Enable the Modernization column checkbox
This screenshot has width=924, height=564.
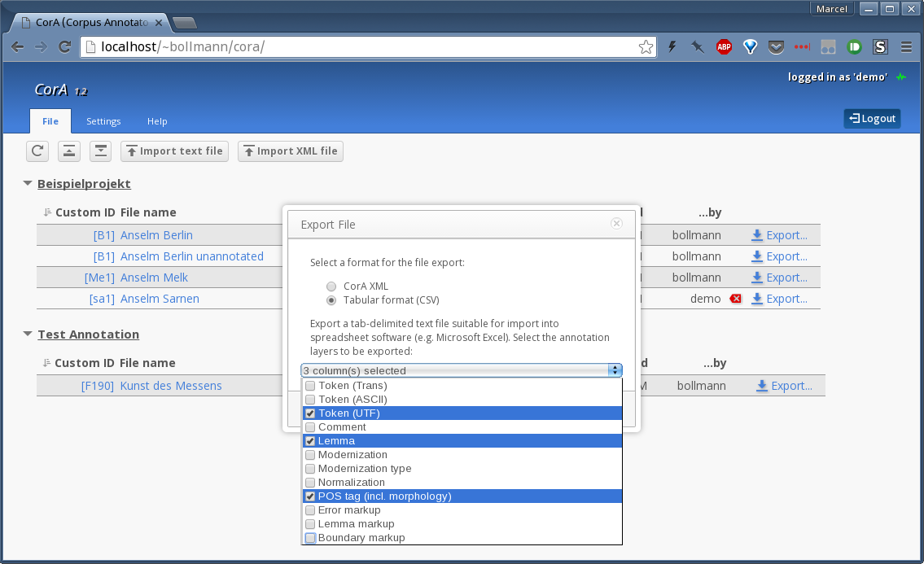310,455
